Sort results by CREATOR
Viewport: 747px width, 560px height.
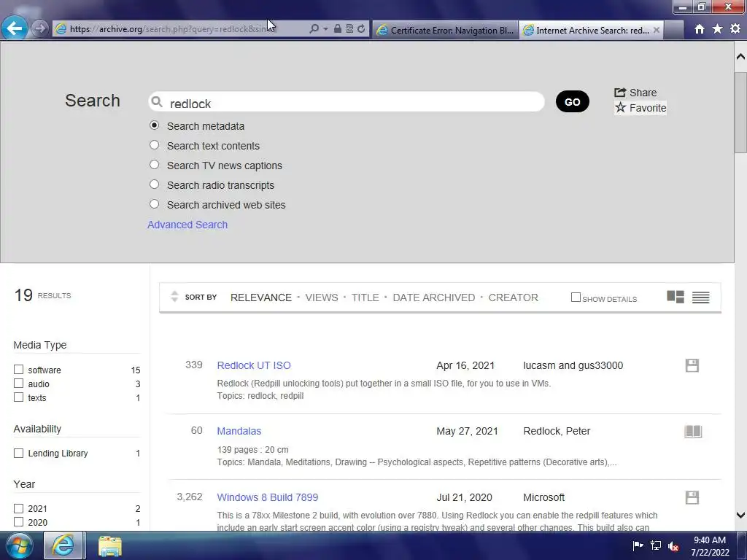coord(513,297)
